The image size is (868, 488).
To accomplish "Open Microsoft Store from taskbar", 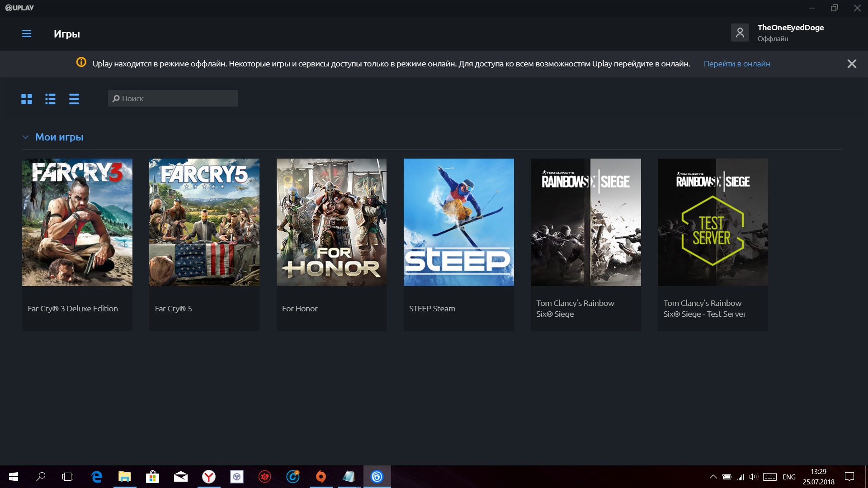I will [153, 477].
